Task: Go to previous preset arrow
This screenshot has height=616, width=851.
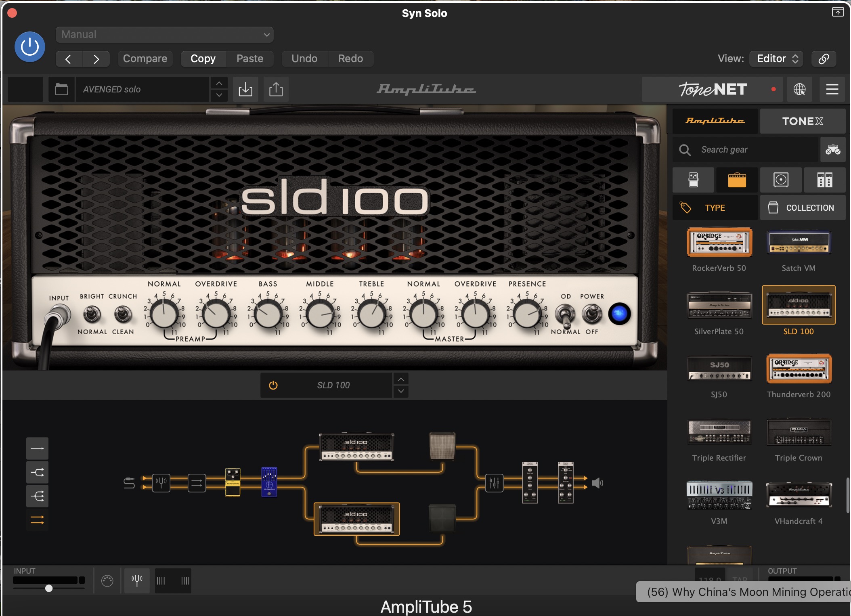Action: click(x=69, y=59)
